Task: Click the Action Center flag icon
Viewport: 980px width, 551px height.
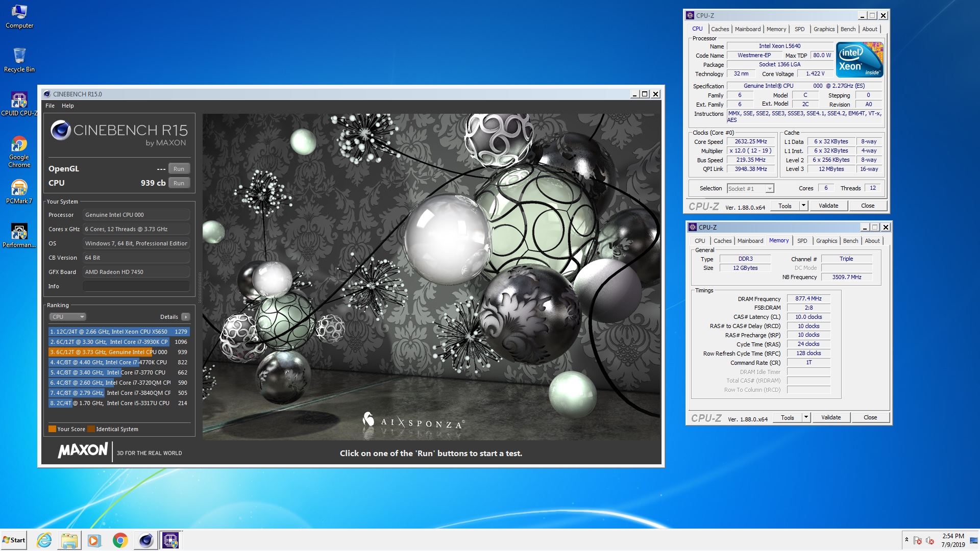Action: coord(917,540)
